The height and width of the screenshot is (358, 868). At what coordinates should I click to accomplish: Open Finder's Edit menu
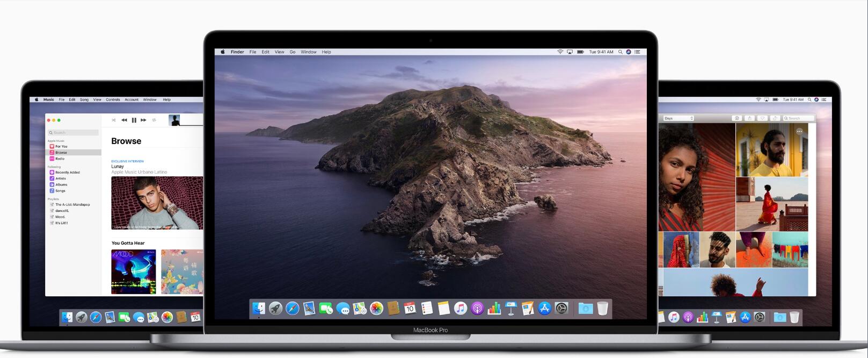[265, 52]
